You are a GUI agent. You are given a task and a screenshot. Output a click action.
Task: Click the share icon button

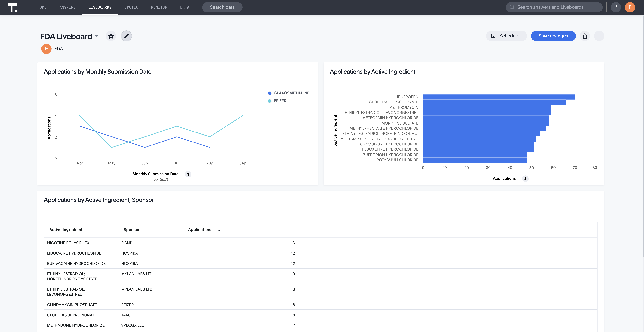[x=585, y=36]
